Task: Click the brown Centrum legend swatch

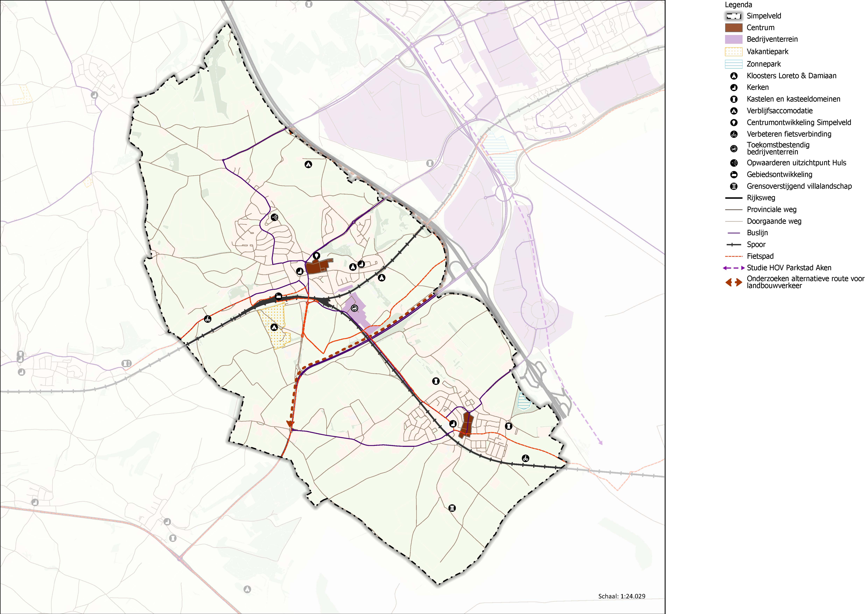Action: pyautogui.click(x=734, y=28)
